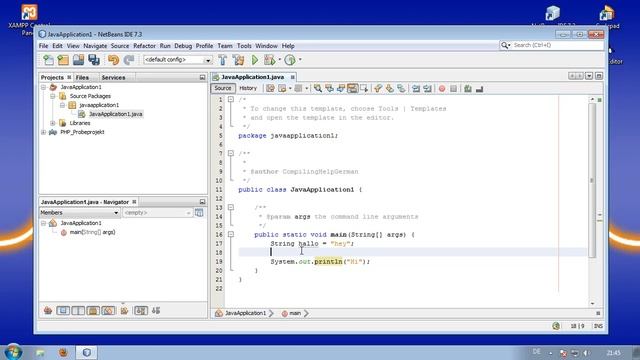Switch to the Services tab
The height and width of the screenshot is (360, 640).
click(x=113, y=77)
